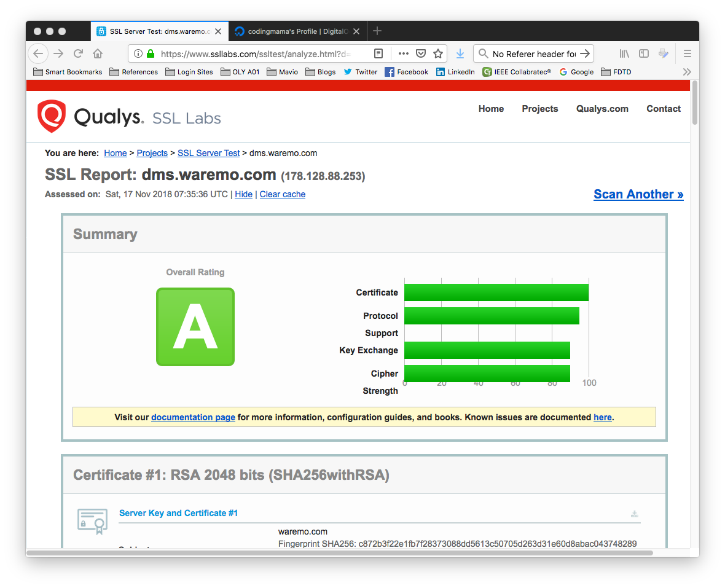Switch to SSL Server Test tab
This screenshot has width=725, height=588.
[160, 31]
